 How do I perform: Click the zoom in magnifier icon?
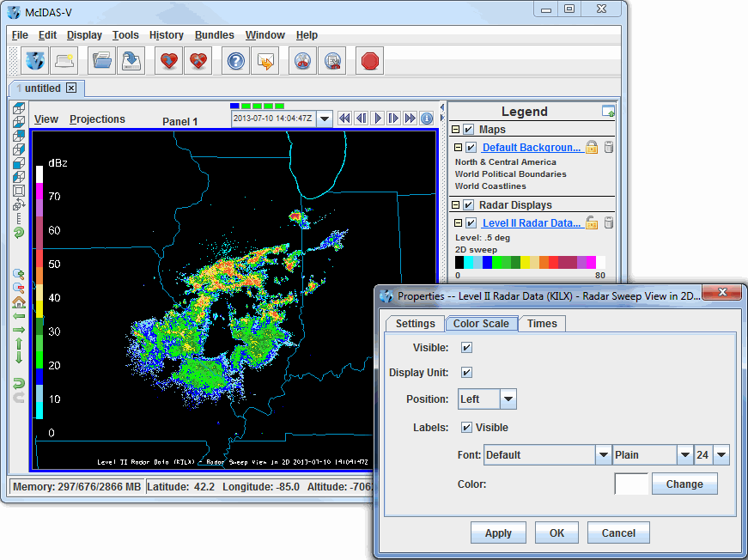(19, 274)
